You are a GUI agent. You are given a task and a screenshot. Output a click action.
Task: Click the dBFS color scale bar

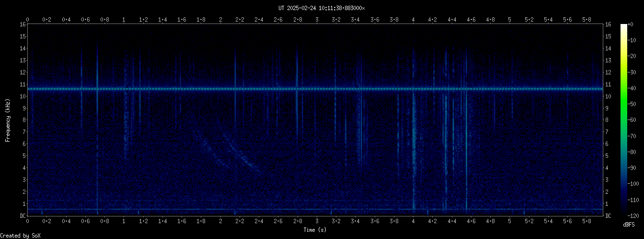pyautogui.click(x=623, y=120)
